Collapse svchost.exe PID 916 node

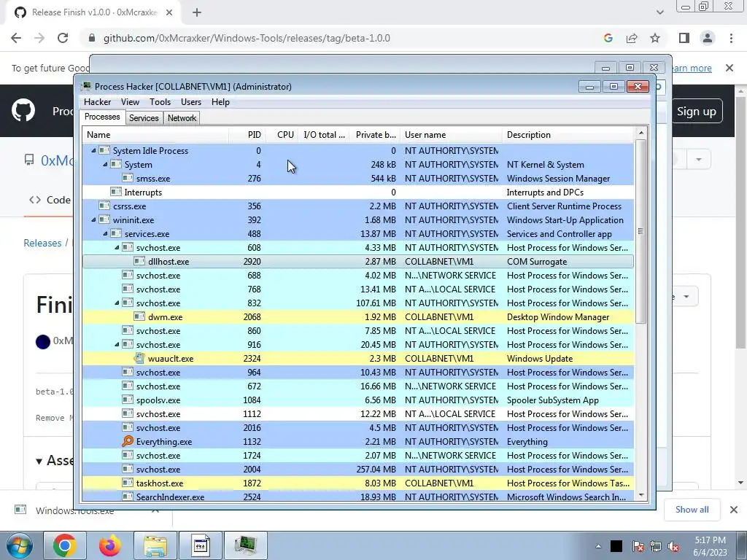tap(117, 344)
